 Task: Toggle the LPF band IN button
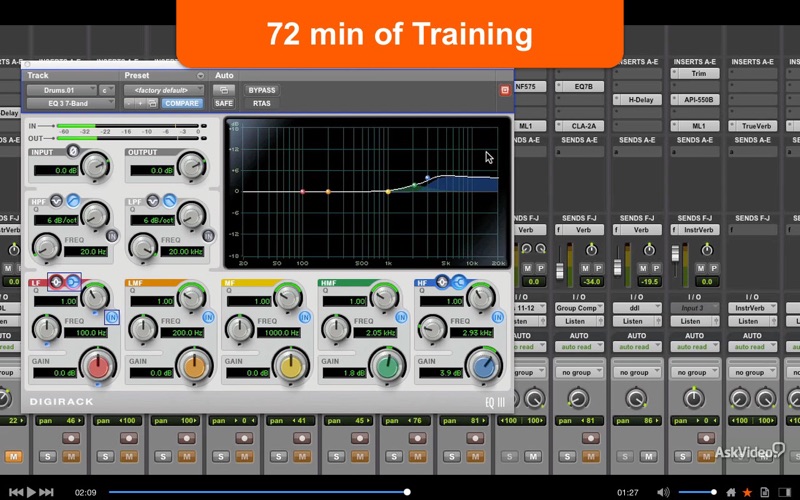[208, 236]
